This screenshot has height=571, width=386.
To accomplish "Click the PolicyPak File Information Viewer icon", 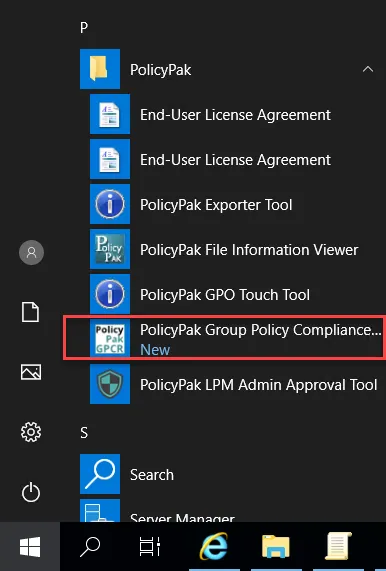I will [x=110, y=249].
